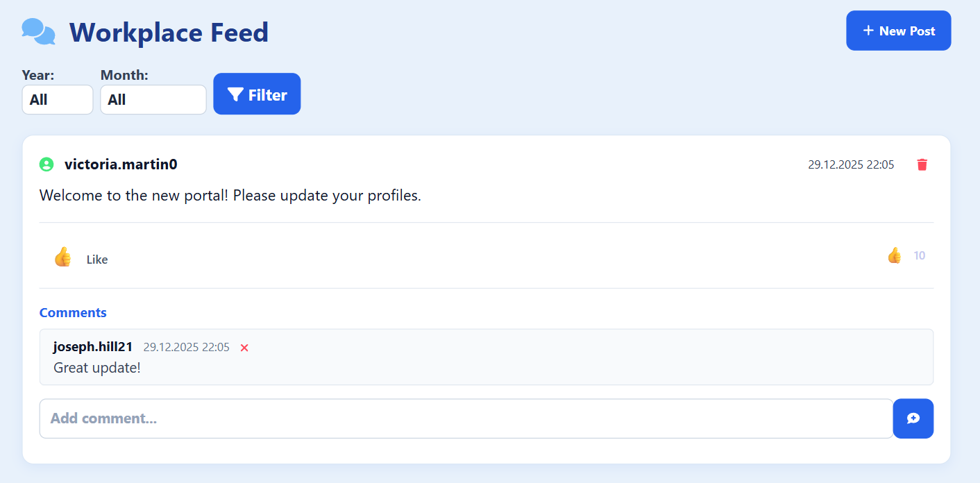Click the Like label text
The image size is (980, 483).
click(97, 260)
